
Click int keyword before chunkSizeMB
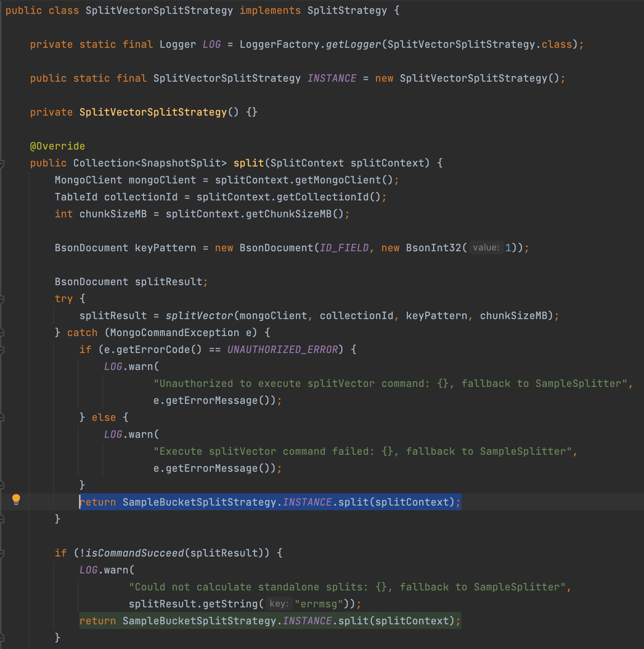pos(64,214)
